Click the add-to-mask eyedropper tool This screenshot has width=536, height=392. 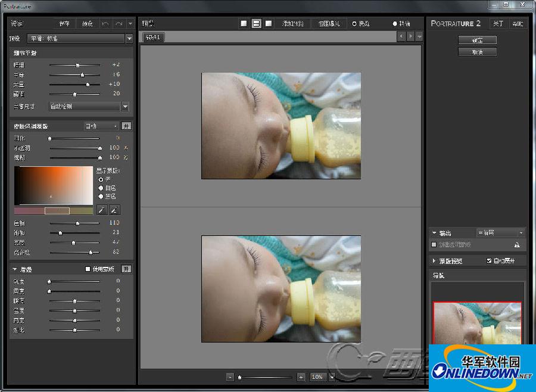(114, 210)
